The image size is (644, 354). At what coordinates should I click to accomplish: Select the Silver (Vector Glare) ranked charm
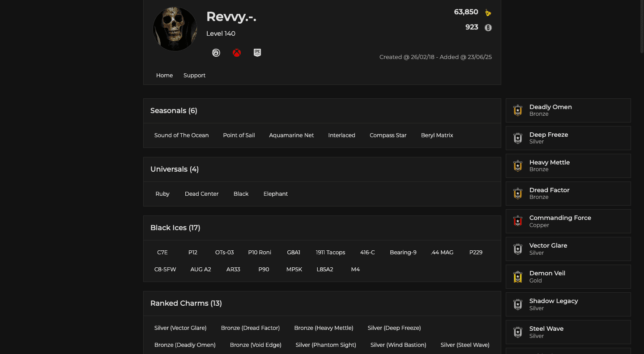[x=180, y=328]
